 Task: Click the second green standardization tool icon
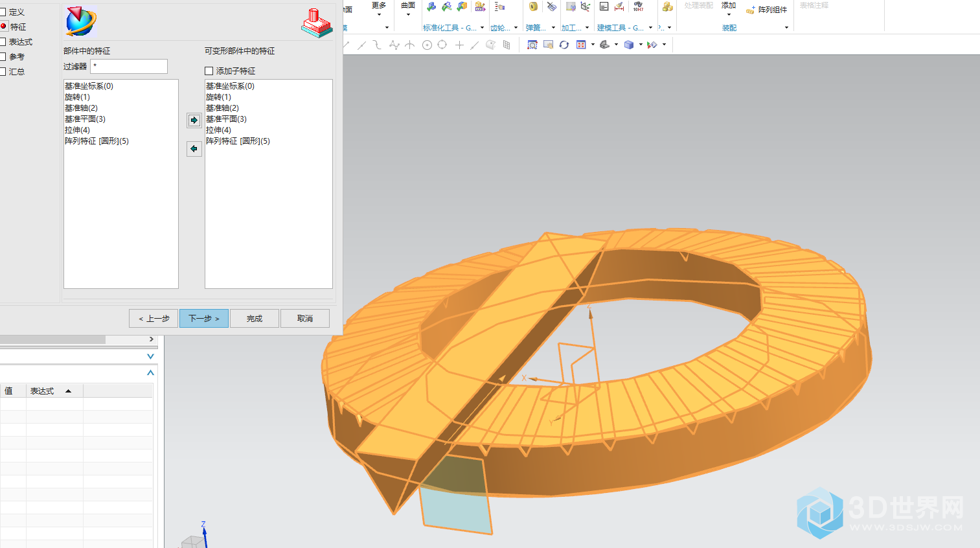click(x=447, y=6)
